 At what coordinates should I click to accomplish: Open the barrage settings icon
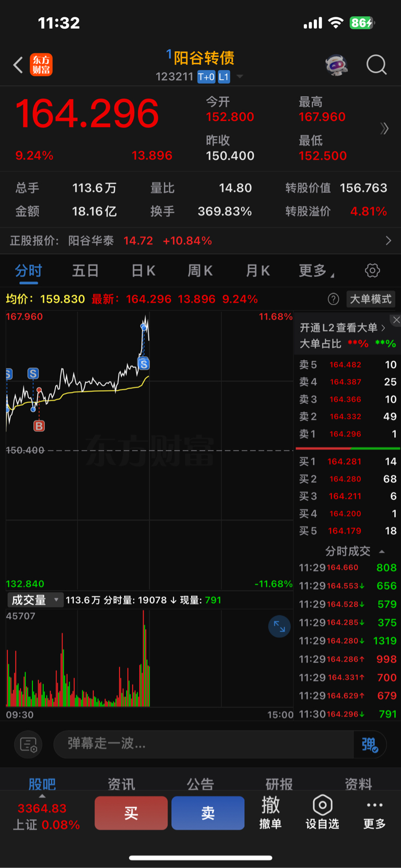28,744
